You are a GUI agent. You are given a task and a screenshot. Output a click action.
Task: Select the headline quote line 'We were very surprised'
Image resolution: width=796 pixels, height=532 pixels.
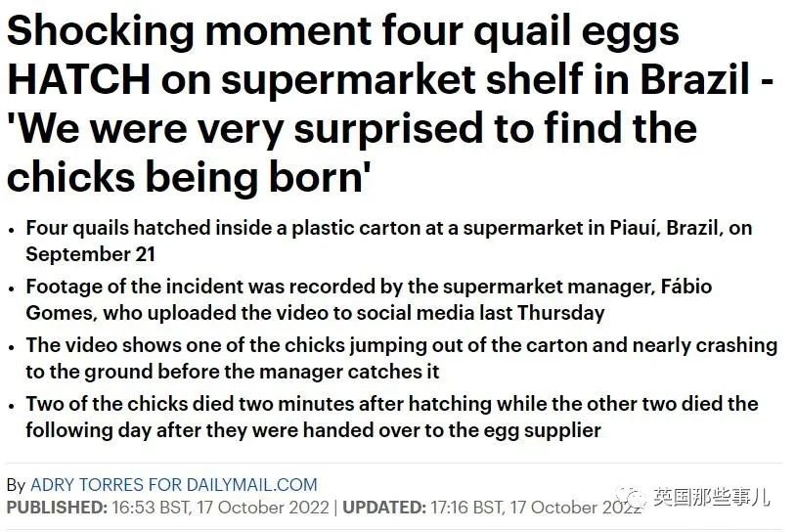(x=352, y=128)
